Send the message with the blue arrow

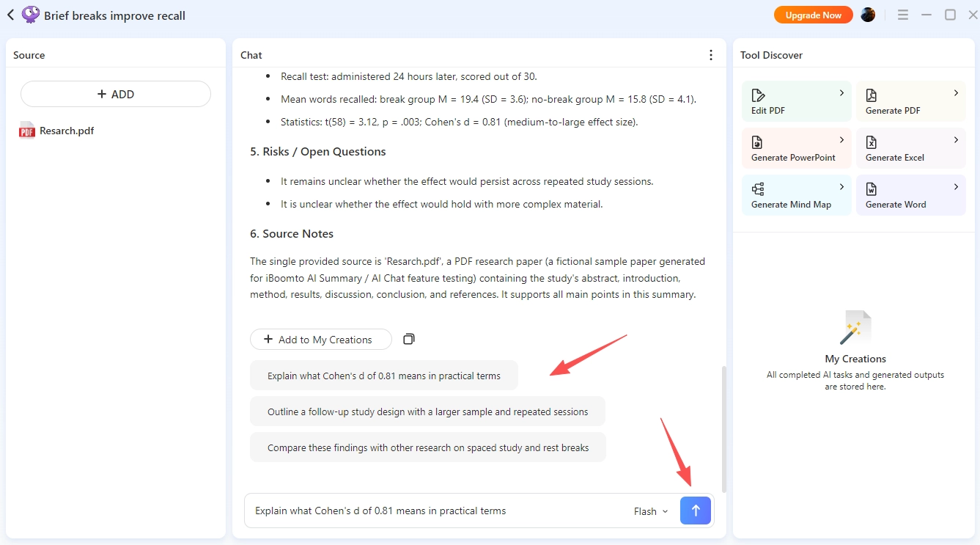[696, 511]
